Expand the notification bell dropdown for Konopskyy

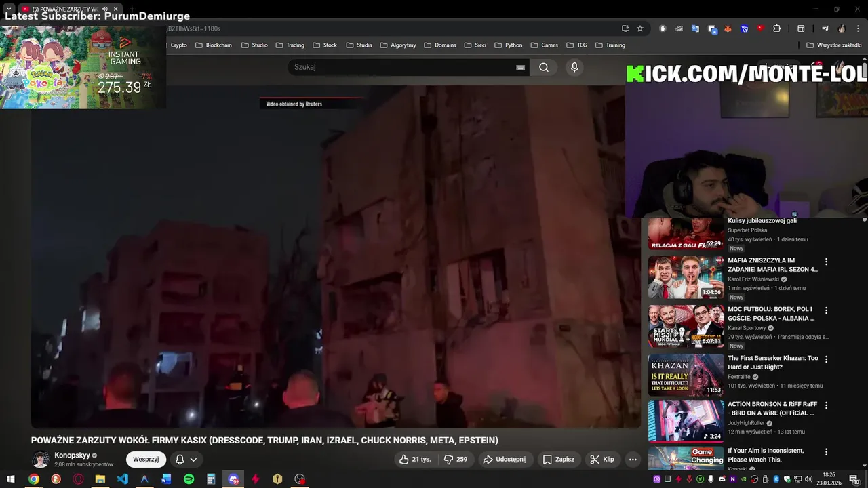(x=186, y=459)
